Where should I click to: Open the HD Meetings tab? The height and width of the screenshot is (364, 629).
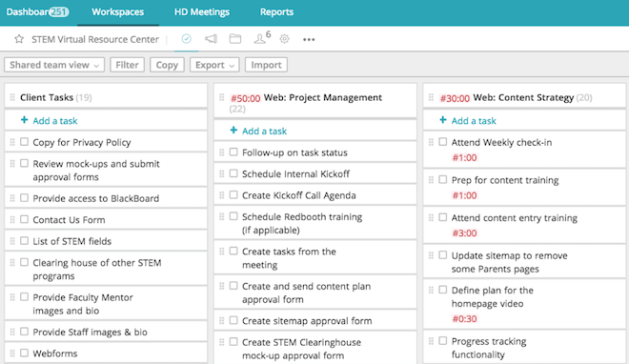[x=202, y=12]
